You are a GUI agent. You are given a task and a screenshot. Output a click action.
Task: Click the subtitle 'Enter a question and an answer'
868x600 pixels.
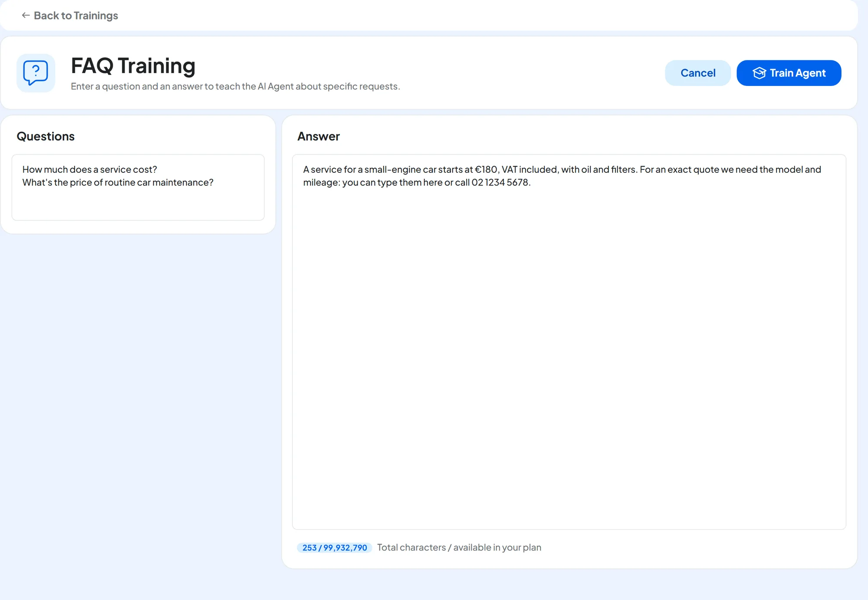tap(235, 86)
